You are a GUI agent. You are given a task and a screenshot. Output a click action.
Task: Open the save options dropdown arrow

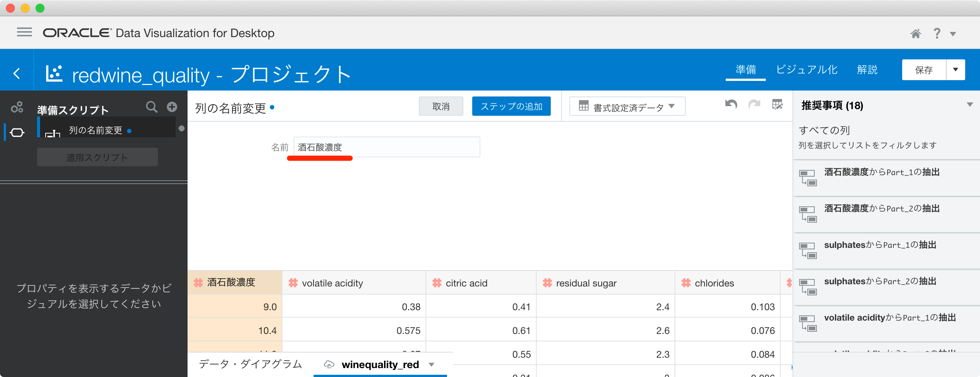pos(955,70)
